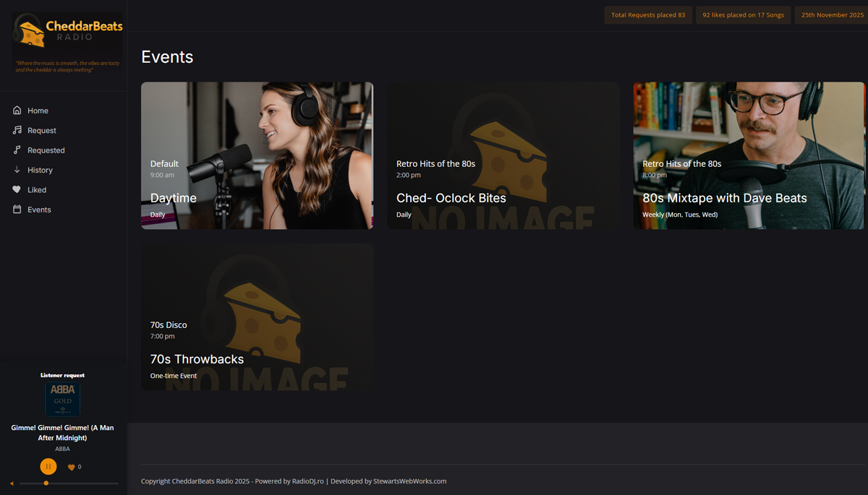Click the Events calendar icon
This screenshot has width=868, height=495.
(x=17, y=210)
